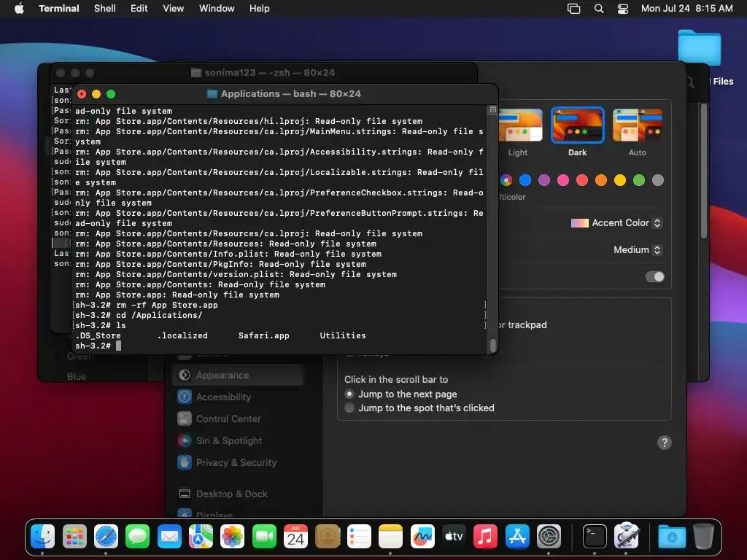Open Downloads folder in the Dock
Screen dimensions: 747x560
point(672,537)
